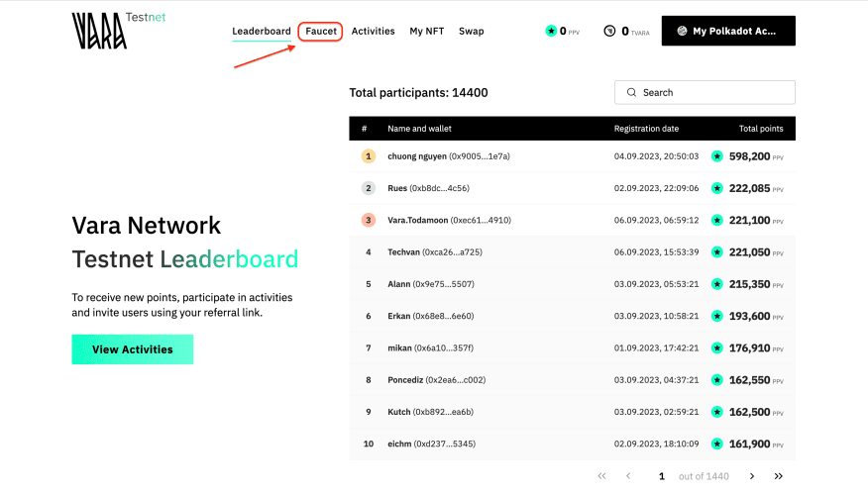The height and width of the screenshot is (495, 868).
Task: Click the VARA Testnet logo
Action: tap(119, 31)
